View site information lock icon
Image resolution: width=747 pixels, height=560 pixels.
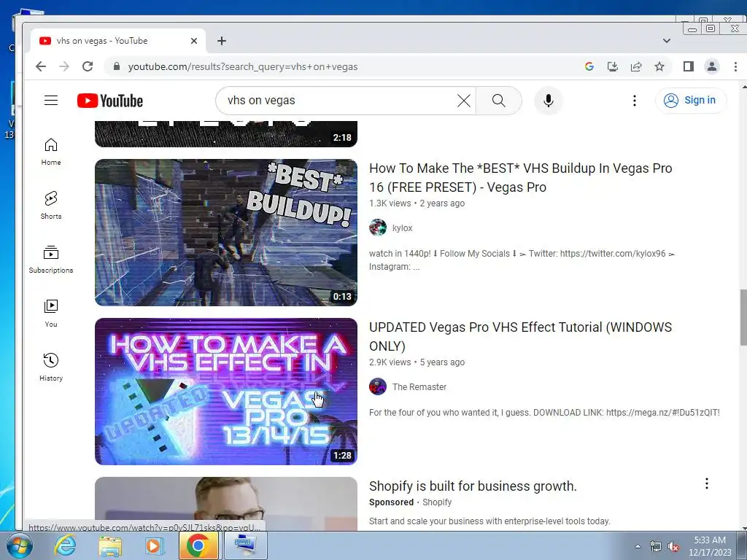[117, 66]
